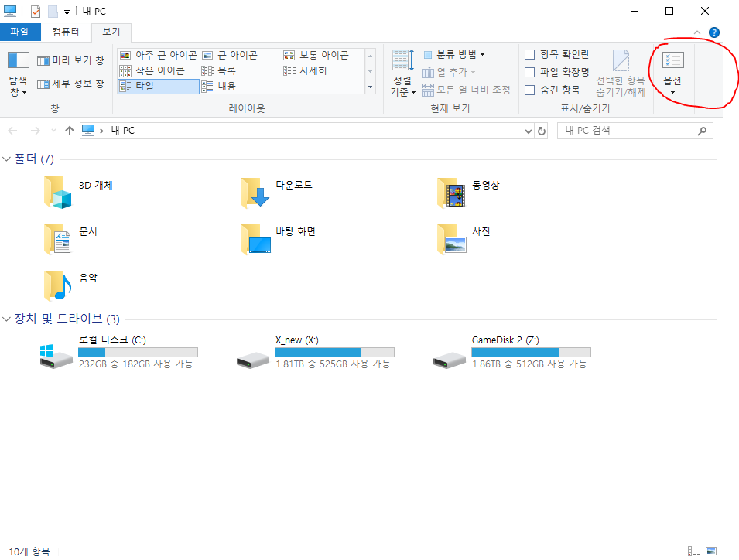This screenshot has width=739, height=560.
Task: Click the properties quick access icon
Action: pyautogui.click(x=36, y=11)
